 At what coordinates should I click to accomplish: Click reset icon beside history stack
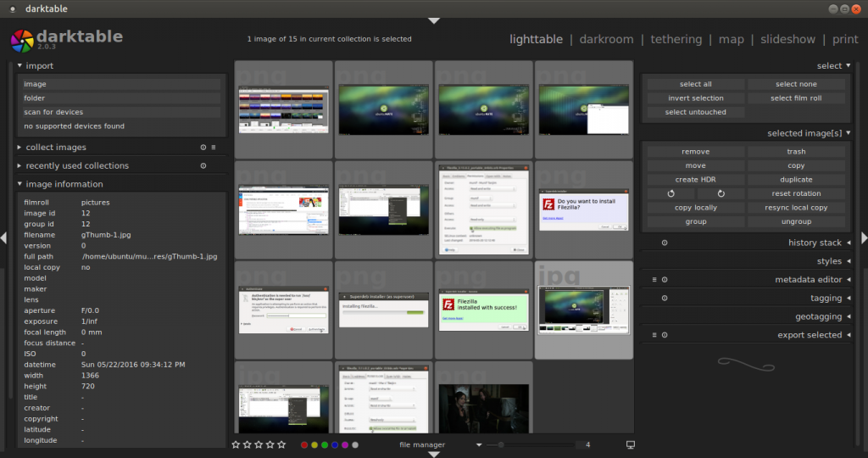pyautogui.click(x=664, y=243)
